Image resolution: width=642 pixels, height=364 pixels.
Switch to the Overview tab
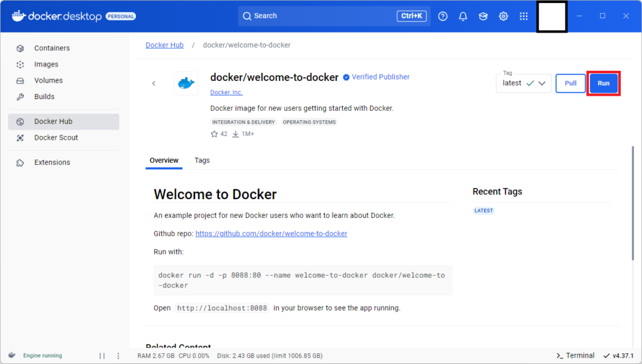(164, 160)
